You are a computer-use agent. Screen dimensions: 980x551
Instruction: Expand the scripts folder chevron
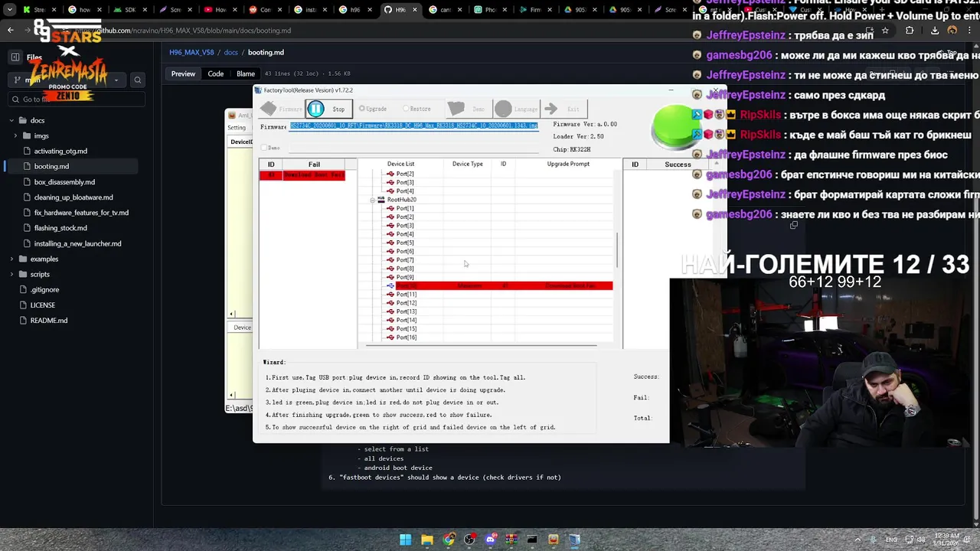[12, 274]
